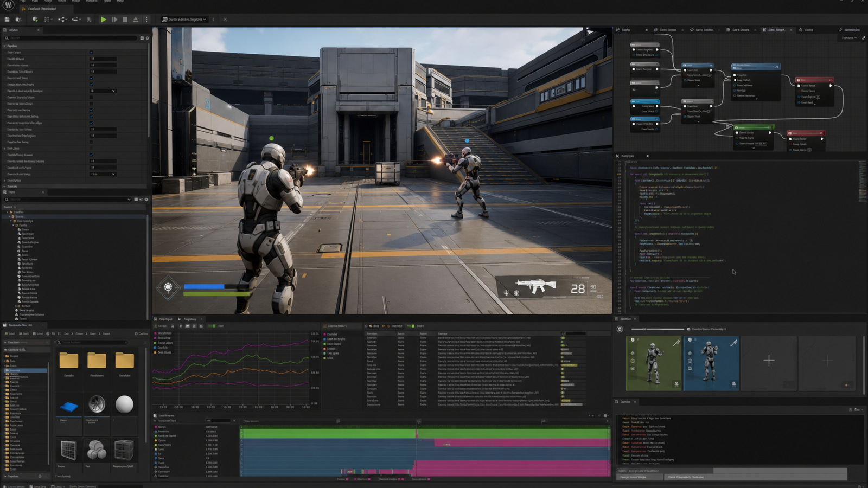Click the Settings button in the Content Browser

point(141,333)
